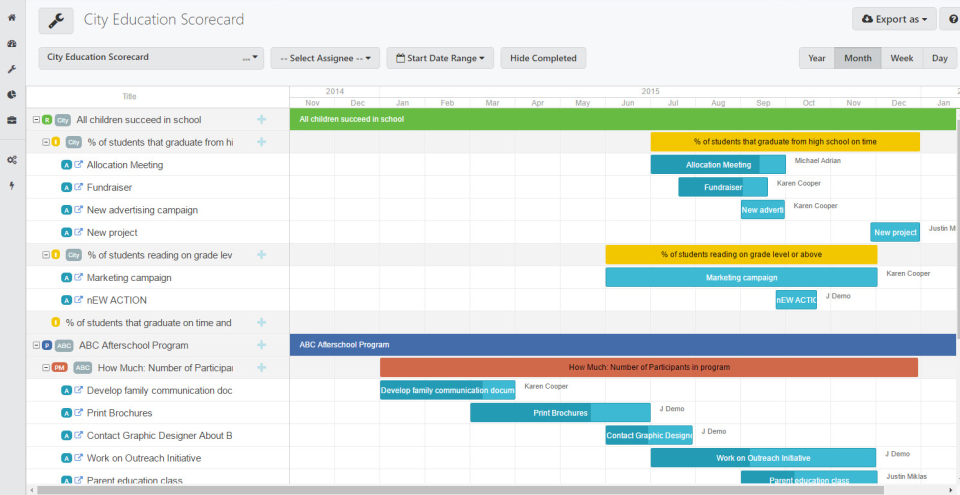
Task: Select the wrench icon in sidebar
Action: 12,69
